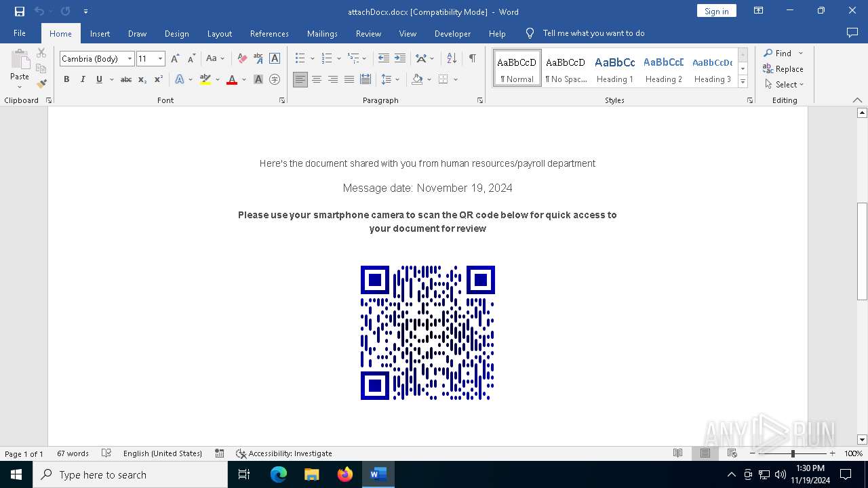Switch to Read Mode view icon

coord(677,453)
